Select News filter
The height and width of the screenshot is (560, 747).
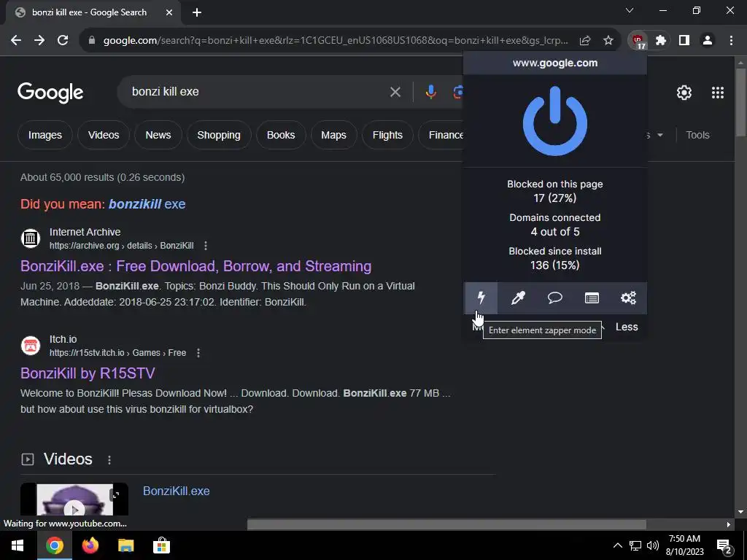(158, 135)
